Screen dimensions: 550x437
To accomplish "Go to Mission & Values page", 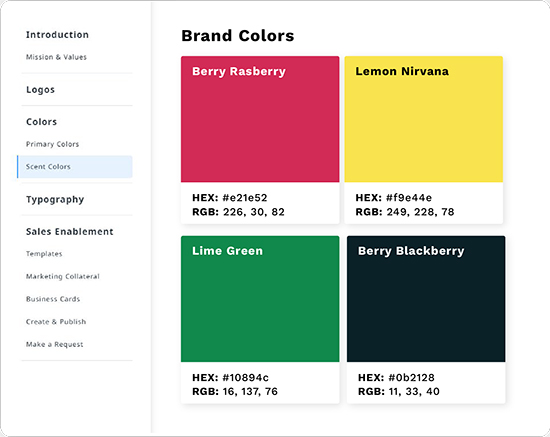I will tap(56, 57).
